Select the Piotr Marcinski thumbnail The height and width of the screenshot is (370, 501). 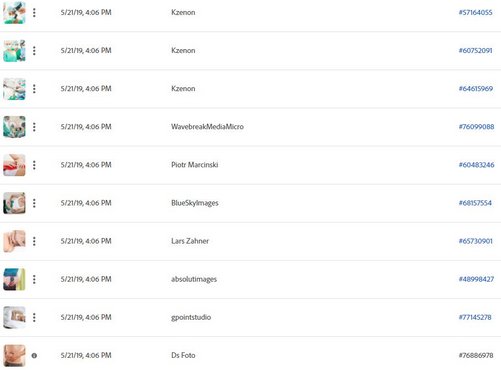click(14, 165)
